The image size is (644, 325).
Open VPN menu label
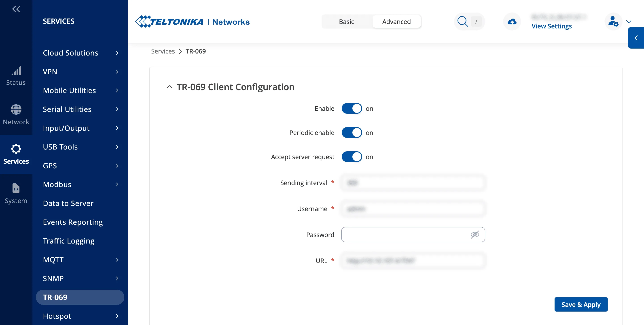pos(50,72)
